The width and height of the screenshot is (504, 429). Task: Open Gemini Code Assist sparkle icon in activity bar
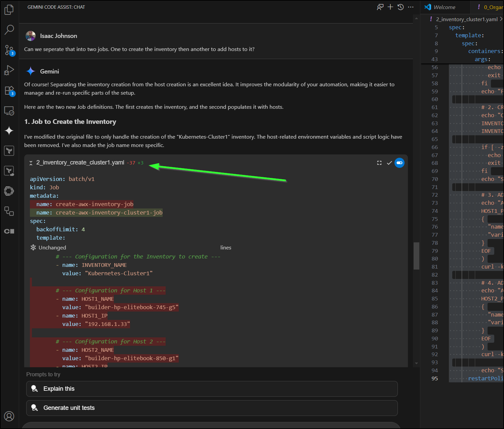click(9, 131)
